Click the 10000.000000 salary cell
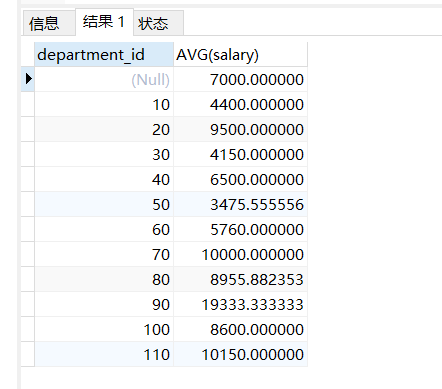The height and width of the screenshot is (389, 442). pyautogui.click(x=240, y=254)
